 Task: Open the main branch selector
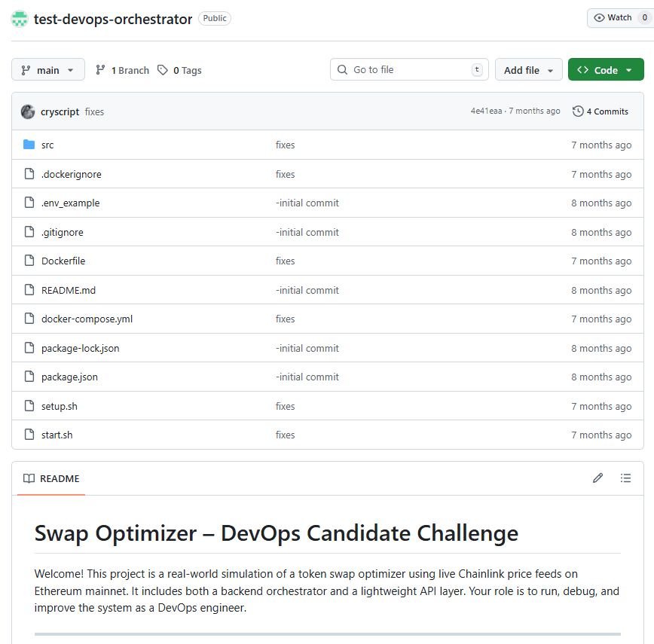click(x=47, y=69)
